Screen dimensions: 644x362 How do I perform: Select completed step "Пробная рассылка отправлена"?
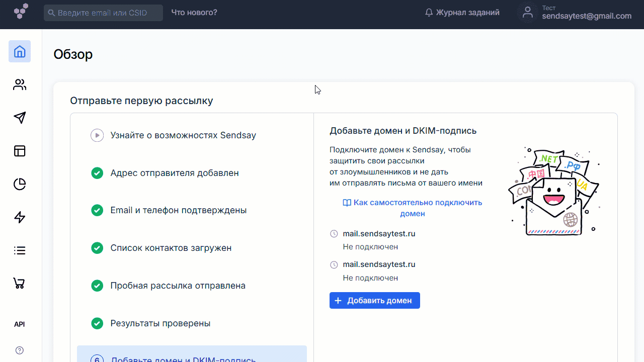coord(178,286)
